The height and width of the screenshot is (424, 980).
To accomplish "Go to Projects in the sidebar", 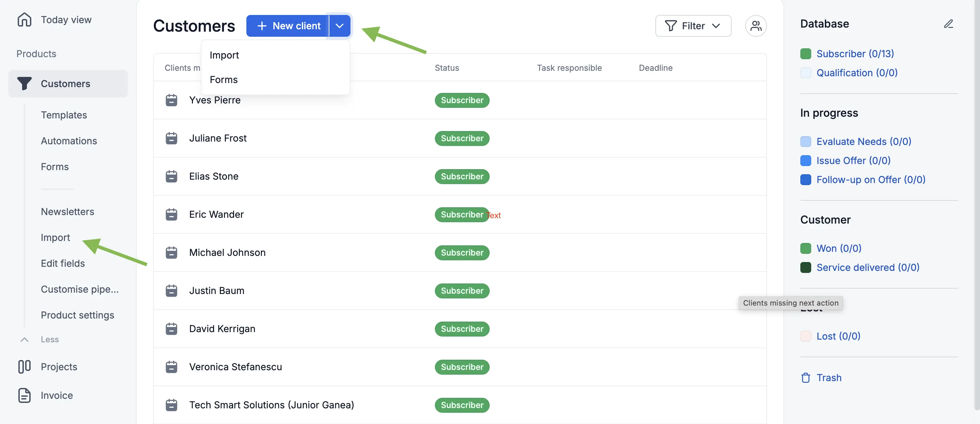I will click(x=59, y=366).
